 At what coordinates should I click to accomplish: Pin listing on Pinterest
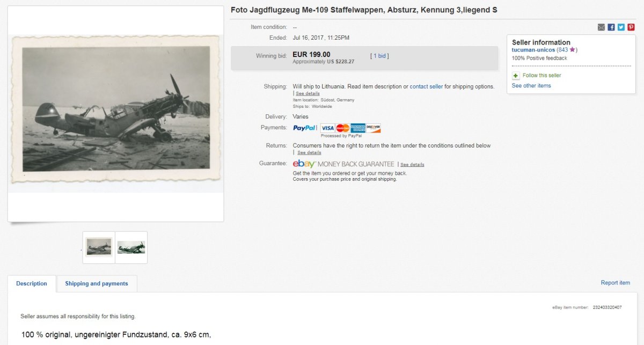pyautogui.click(x=631, y=27)
